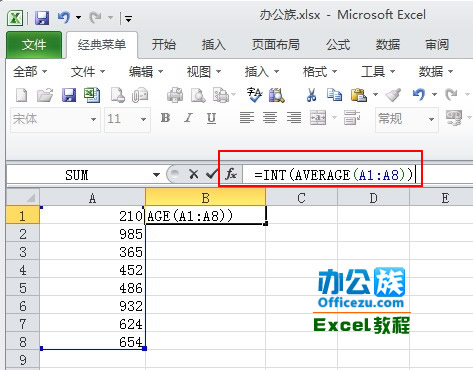
Task: Expand the 文件 classic menu dropdown
Action: point(88,71)
